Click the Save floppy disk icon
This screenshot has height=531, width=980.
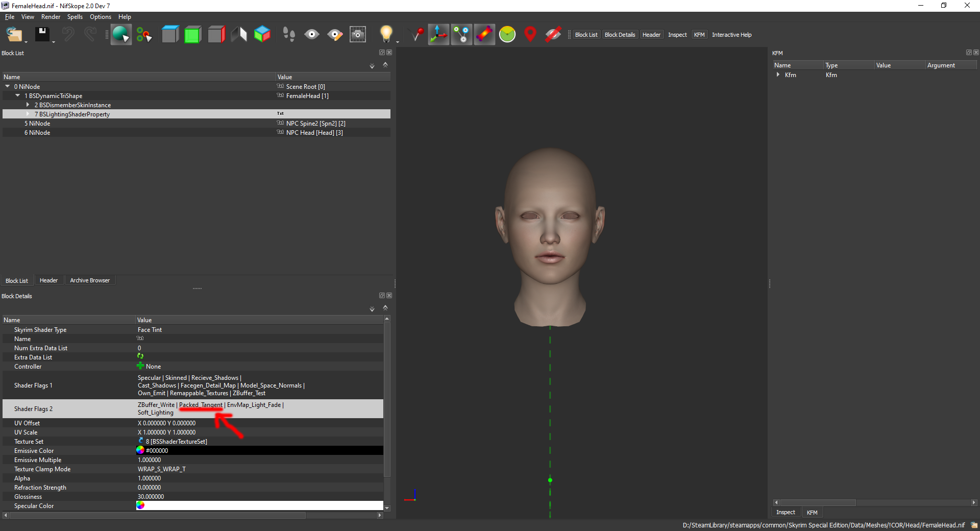point(42,35)
